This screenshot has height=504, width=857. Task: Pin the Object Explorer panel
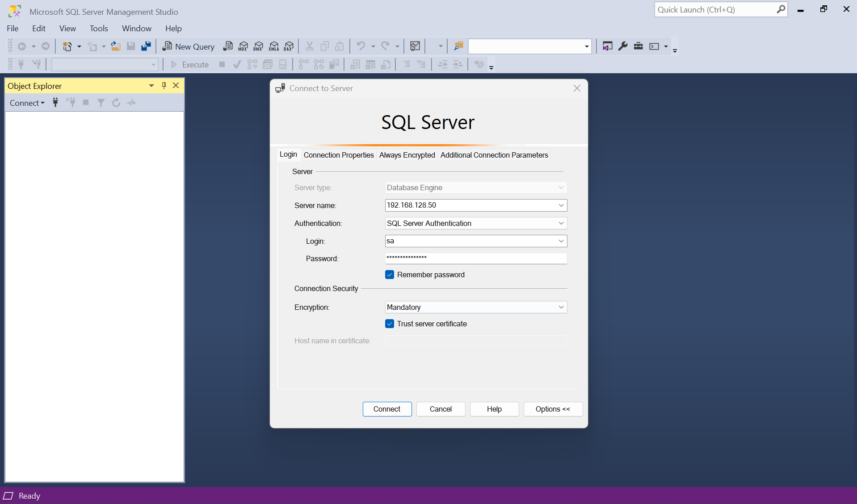[x=164, y=86]
